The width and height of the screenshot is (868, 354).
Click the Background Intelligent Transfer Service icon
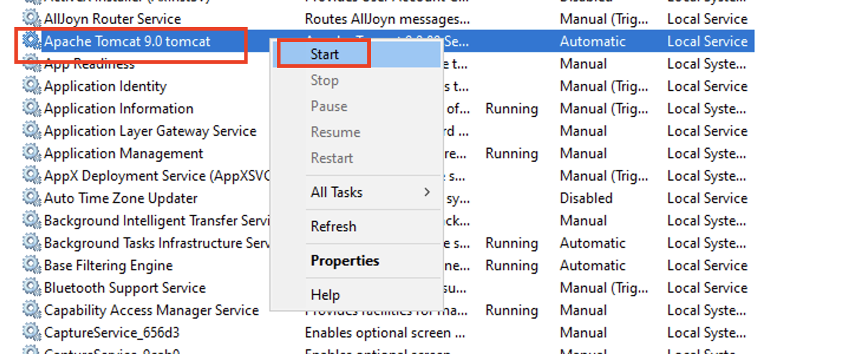(x=31, y=221)
